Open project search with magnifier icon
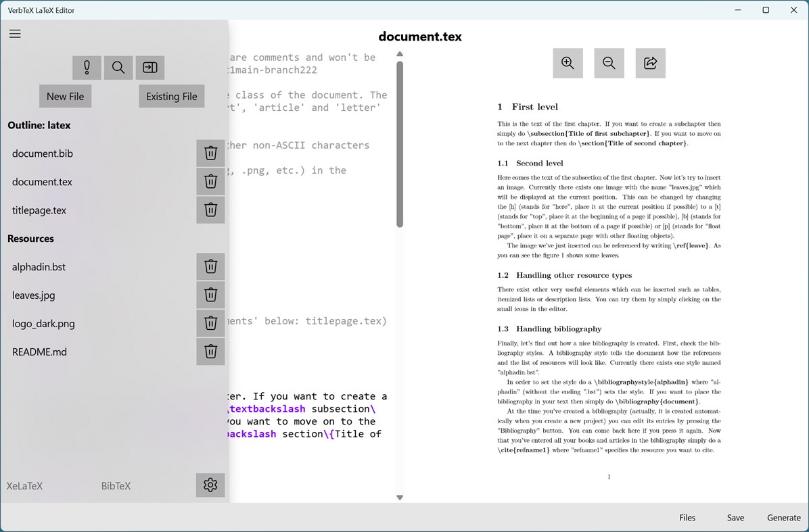 [118, 68]
